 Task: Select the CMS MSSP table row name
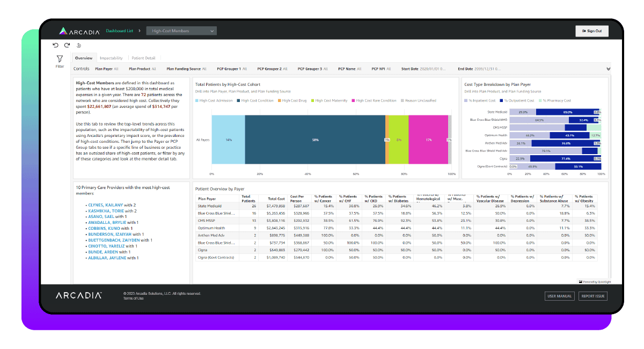207,220
